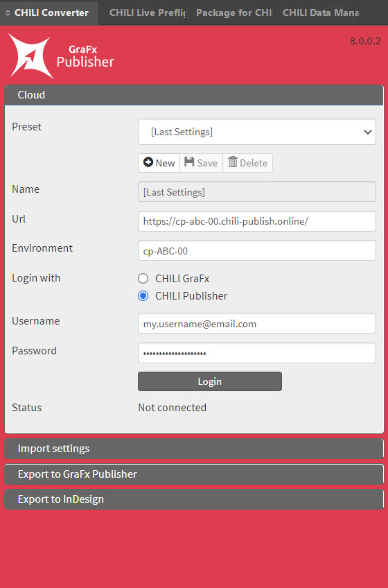Click the Preset label text
Image resolution: width=388 pixels, height=588 pixels.
[x=26, y=127]
